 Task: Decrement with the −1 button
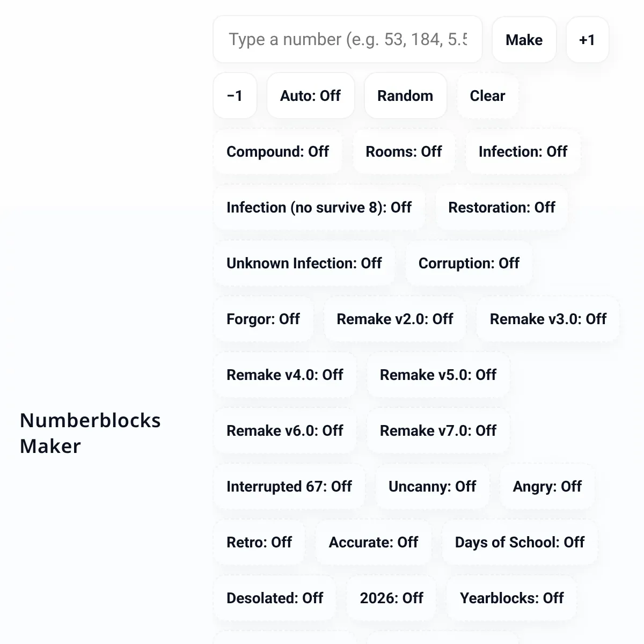235,96
